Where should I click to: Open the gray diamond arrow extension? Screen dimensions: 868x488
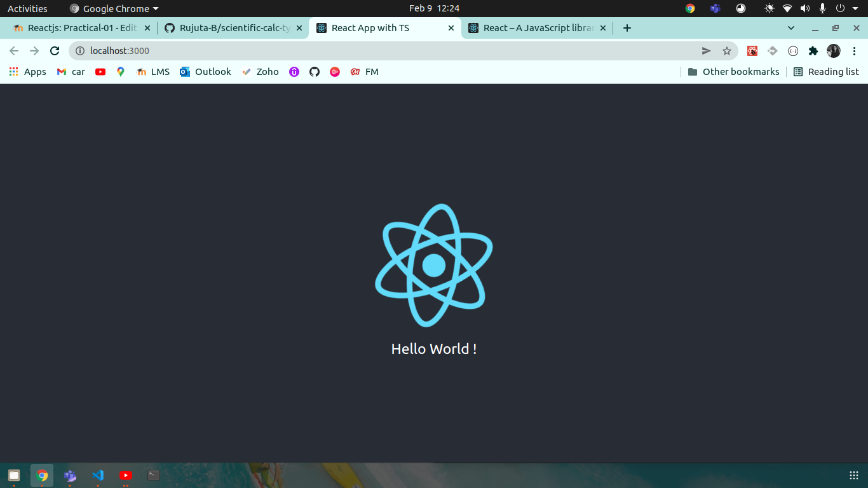point(773,51)
